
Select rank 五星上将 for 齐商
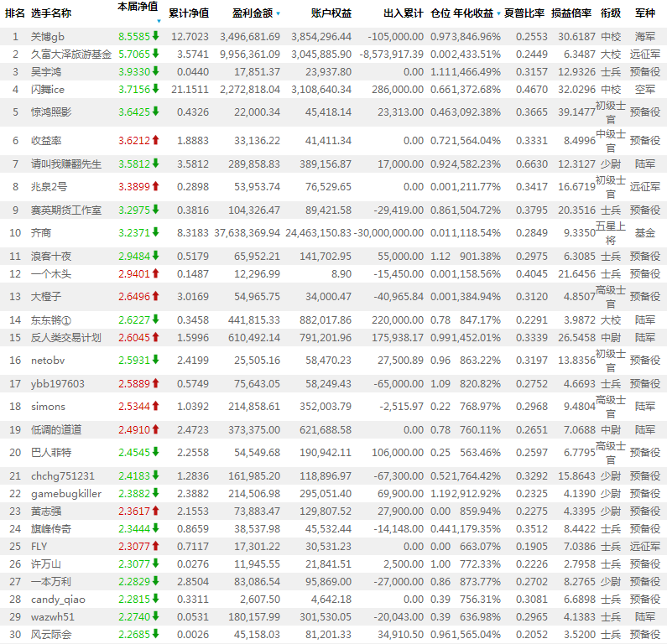(611, 233)
